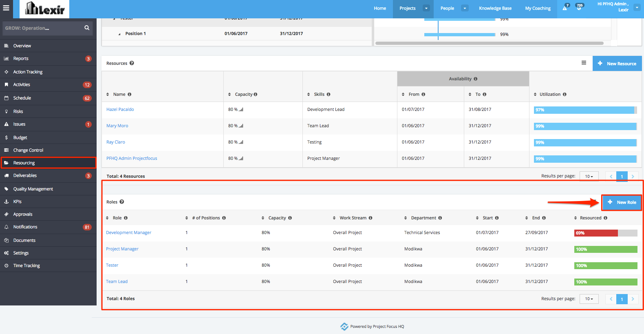This screenshot has width=644, height=334.
Task: Open the hamburger menu at top left
Action: (x=6, y=8)
